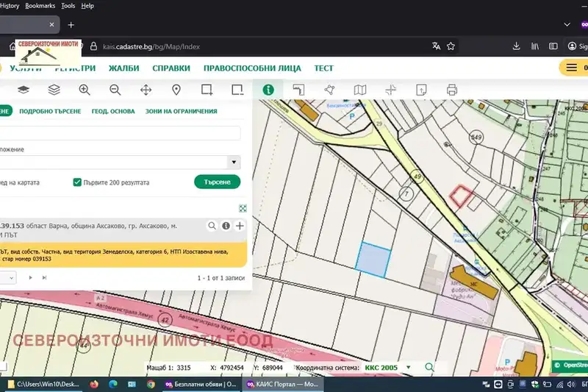Show info for result 39.153
The width and height of the screenshot is (588, 392).
point(226,226)
